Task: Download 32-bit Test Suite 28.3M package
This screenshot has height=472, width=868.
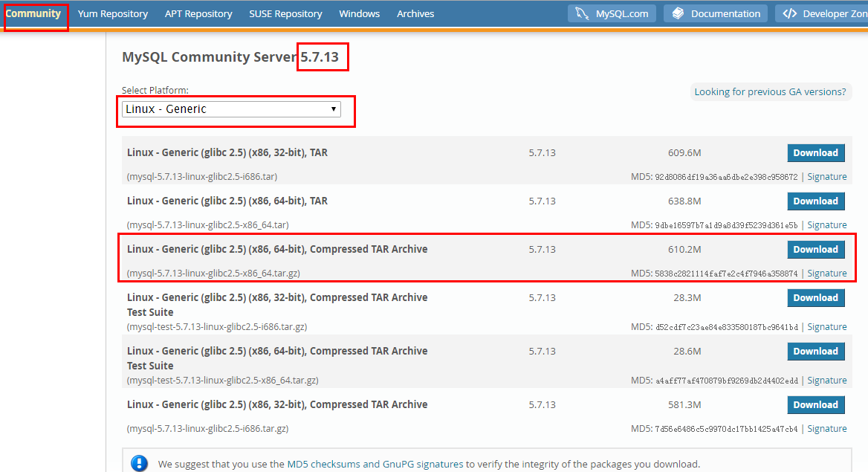Action: tap(816, 297)
